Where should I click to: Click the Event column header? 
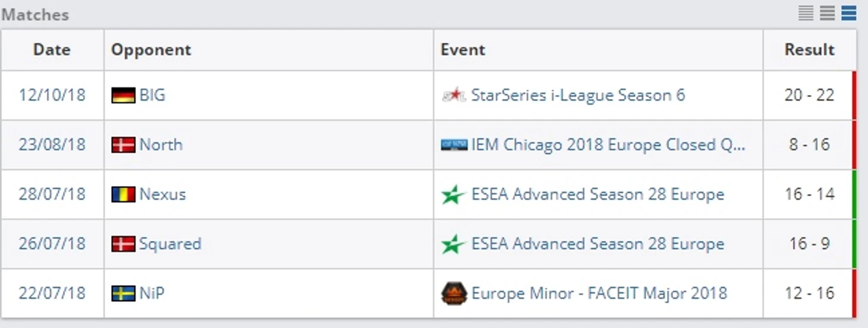coord(463,49)
